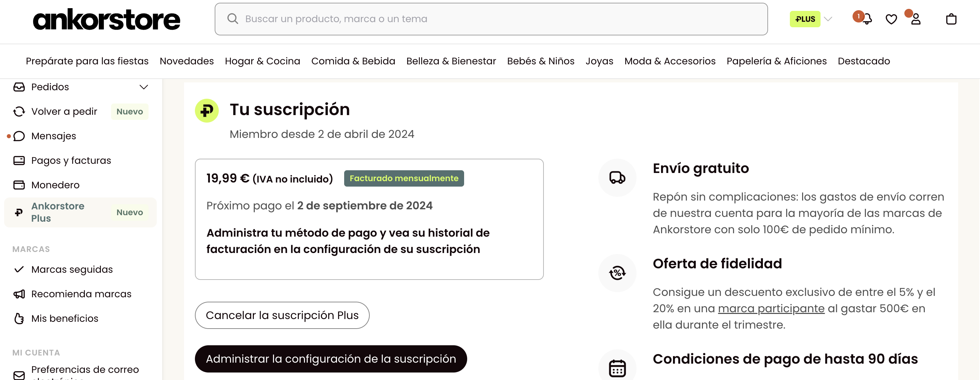Click the Mensajes chat bubble icon
The height and width of the screenshot is (380, 980).
pos(19,136)
